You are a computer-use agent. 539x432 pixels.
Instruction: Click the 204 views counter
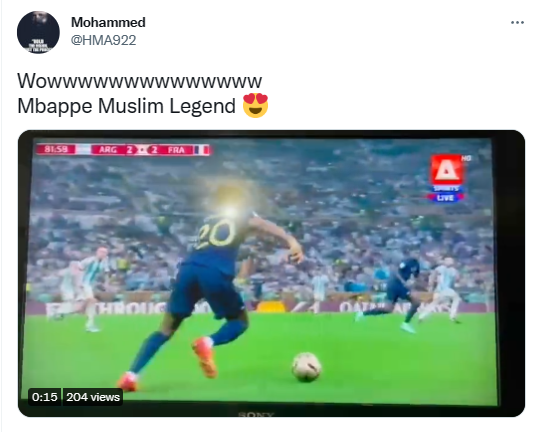coord(93,397)
